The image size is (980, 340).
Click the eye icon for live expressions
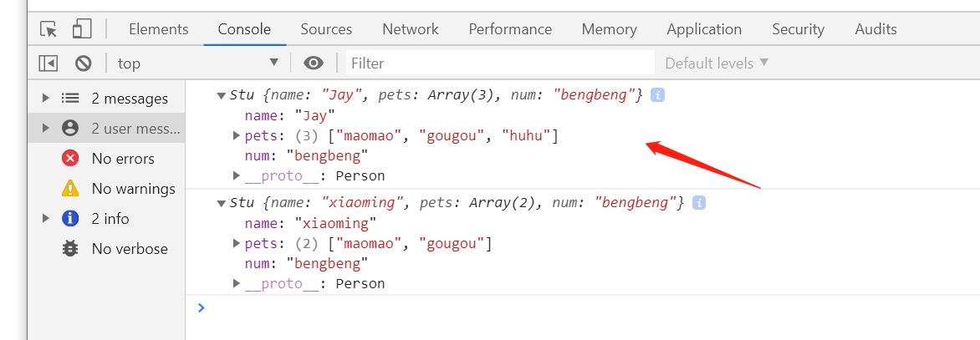point(314,63)
